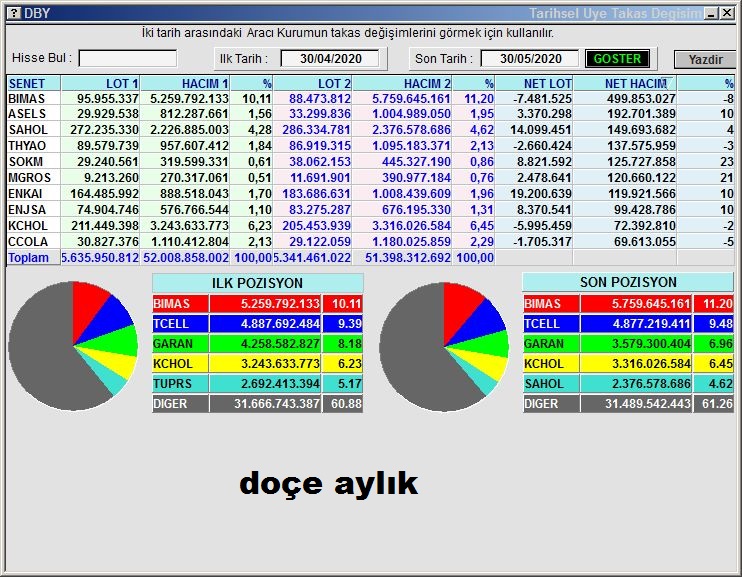This screenshot has height=577, width=742.
Task: Select the BIMAS row in table
Action: pyautogui.click(x=371, y=98)
